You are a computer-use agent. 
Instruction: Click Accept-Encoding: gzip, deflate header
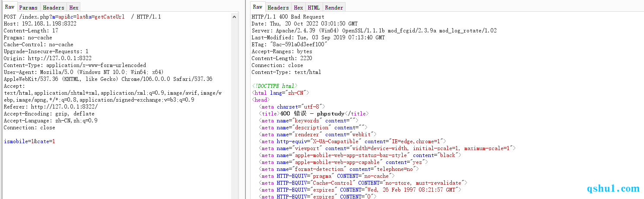click(x=49, y=114)
